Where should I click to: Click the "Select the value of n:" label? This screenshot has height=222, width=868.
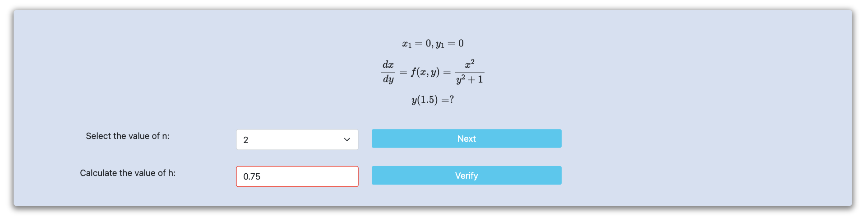click(x=128, y=136)
